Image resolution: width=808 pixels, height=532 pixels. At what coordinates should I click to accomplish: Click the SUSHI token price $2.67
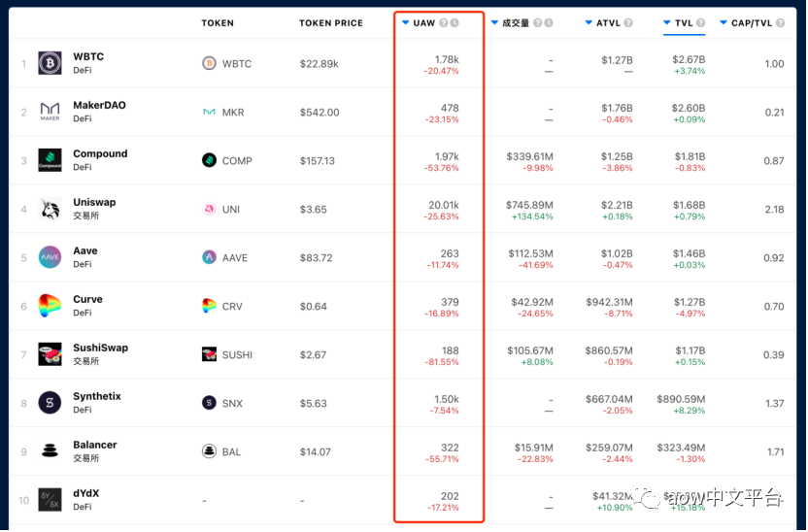coord(314,355)
